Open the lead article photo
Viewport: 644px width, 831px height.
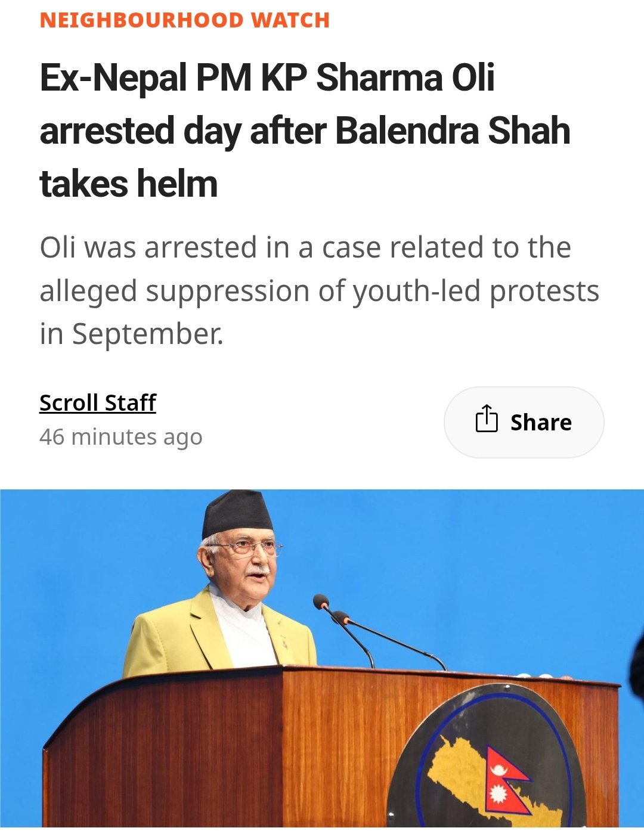coord(322,658)
